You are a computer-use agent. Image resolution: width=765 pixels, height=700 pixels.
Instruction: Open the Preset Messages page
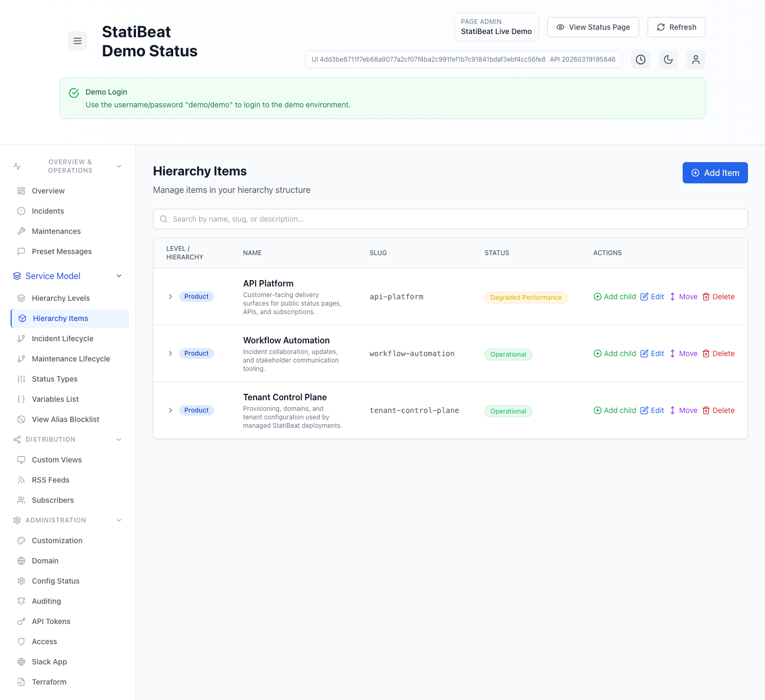coord(62,251)
